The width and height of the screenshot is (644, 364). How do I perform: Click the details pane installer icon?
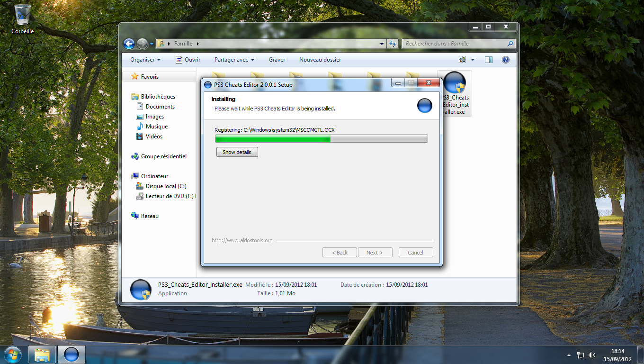click(140, 289)
